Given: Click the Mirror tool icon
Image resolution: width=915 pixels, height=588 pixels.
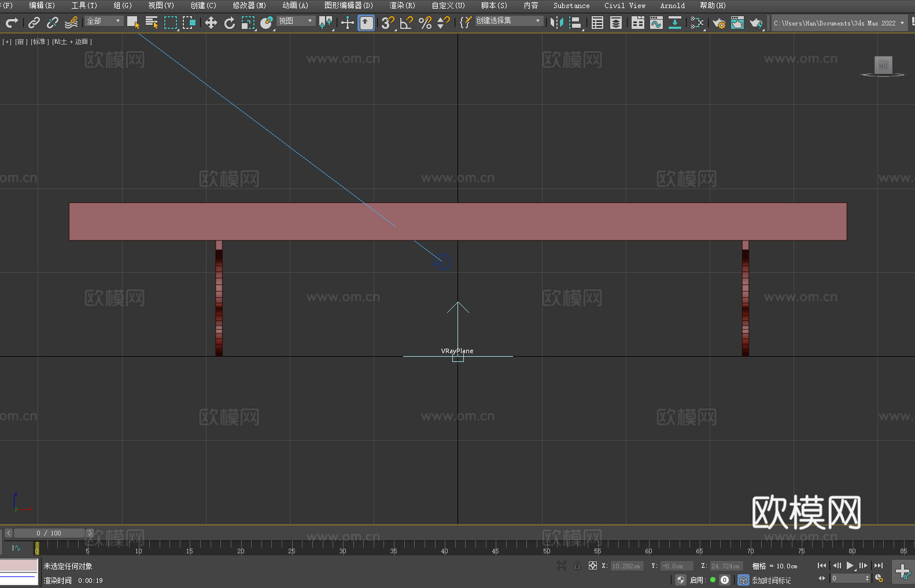Looking at the screenshot, I should 557,23.
